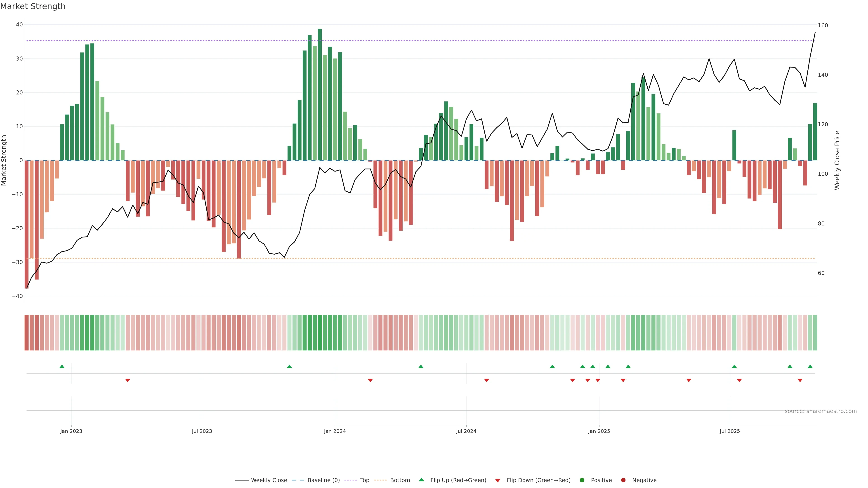Click Flip Down red triangle legend icon
The height and width of the screenshot is (488, 868).
(x=498, y=480)
